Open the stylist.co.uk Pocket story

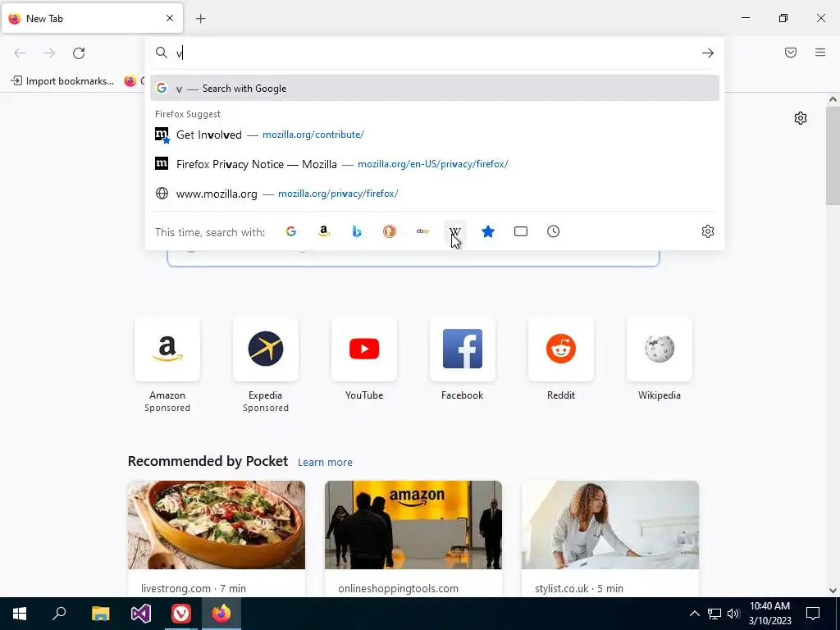(610, 538)
